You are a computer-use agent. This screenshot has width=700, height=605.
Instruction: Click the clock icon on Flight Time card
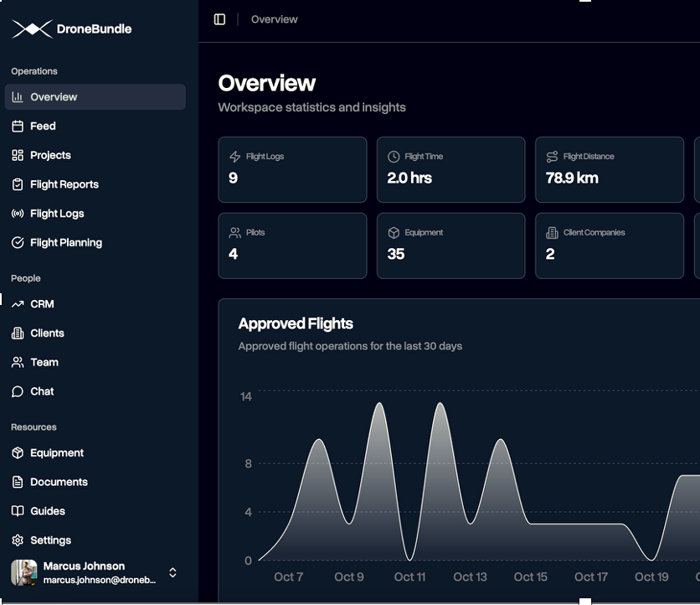tap(393, 156)
